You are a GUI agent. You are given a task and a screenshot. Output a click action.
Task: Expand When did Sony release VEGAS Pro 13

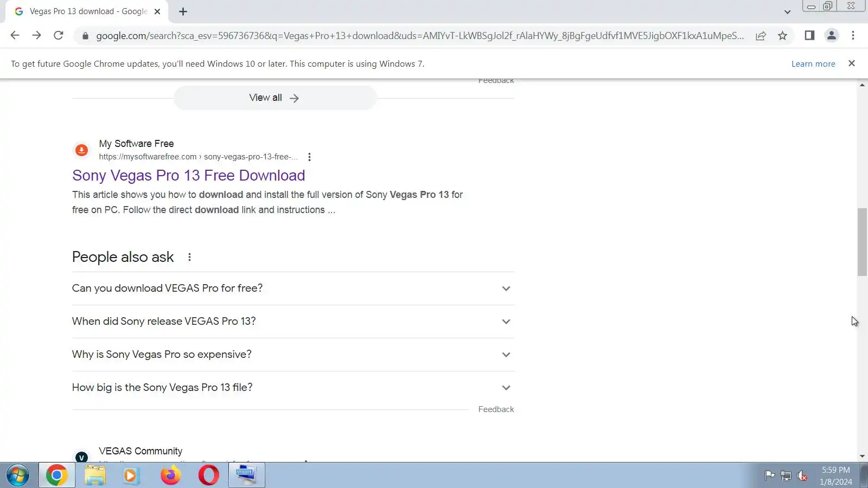293,322
